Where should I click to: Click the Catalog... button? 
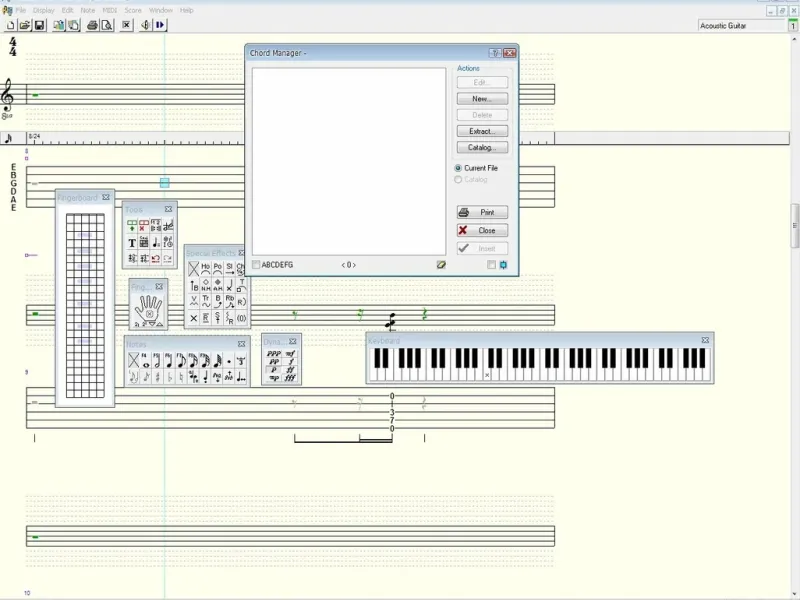click(x=482, y=148)
